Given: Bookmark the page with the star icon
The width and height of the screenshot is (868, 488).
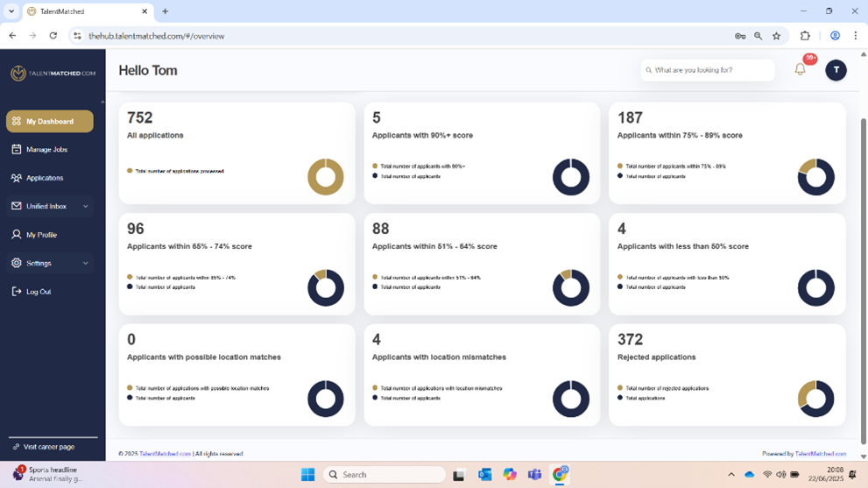Looking at the screenshot, I should [777, 36].
